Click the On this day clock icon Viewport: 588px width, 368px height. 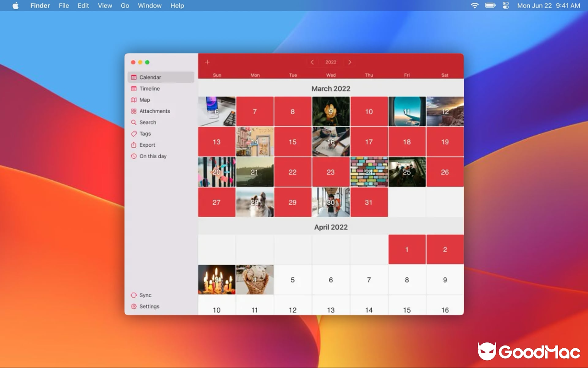(134, 156)
